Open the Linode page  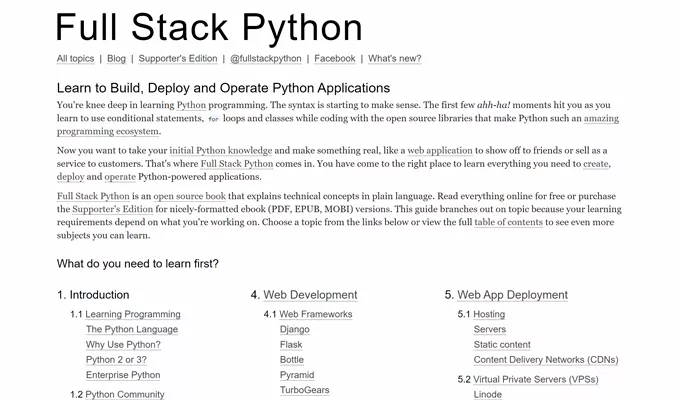tap(488, 394)
